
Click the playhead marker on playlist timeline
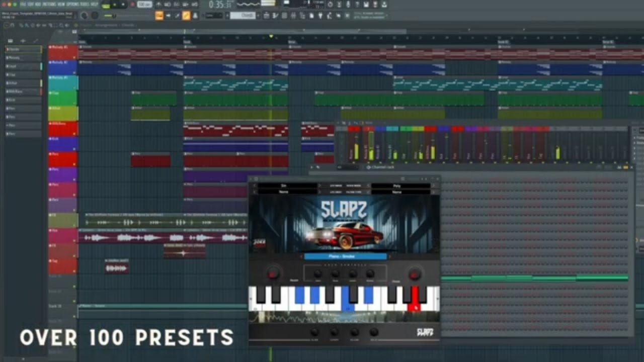(271, 36)
